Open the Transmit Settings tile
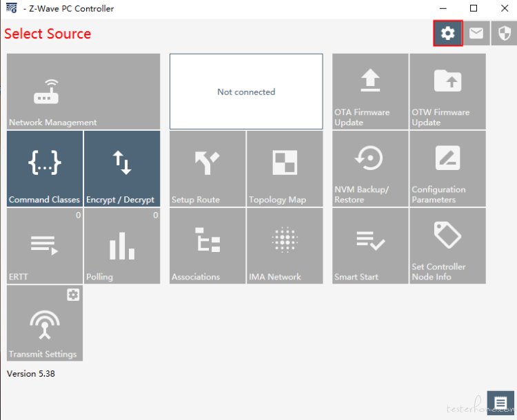 point(45,323)
